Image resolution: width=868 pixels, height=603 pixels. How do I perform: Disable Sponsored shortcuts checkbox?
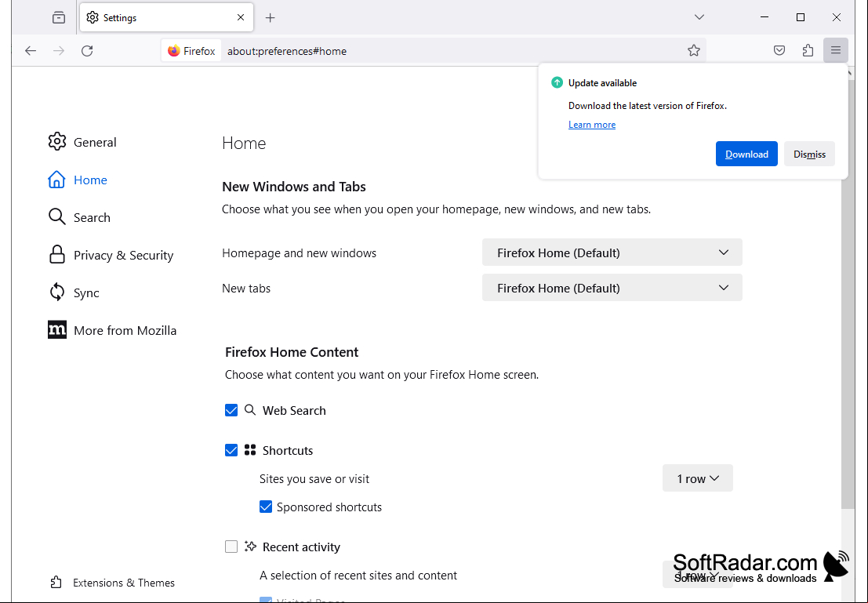click(266, 507)
